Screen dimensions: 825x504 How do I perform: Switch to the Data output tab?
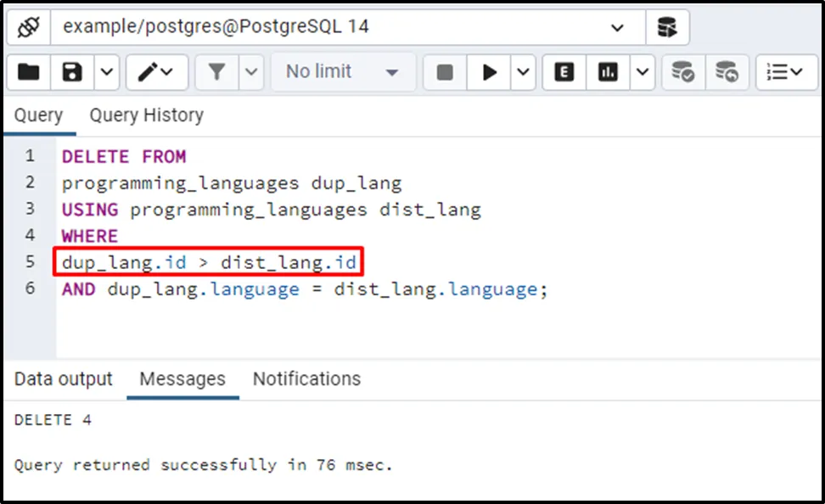(63, 378)
